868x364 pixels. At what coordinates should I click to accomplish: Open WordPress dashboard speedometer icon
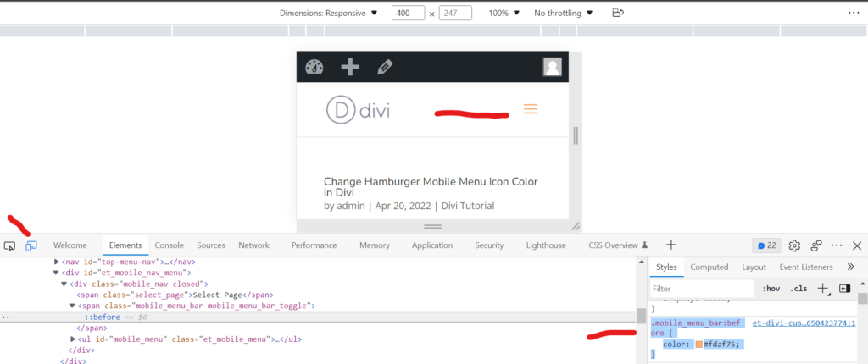pyautogui.click(x=314, y=68)
